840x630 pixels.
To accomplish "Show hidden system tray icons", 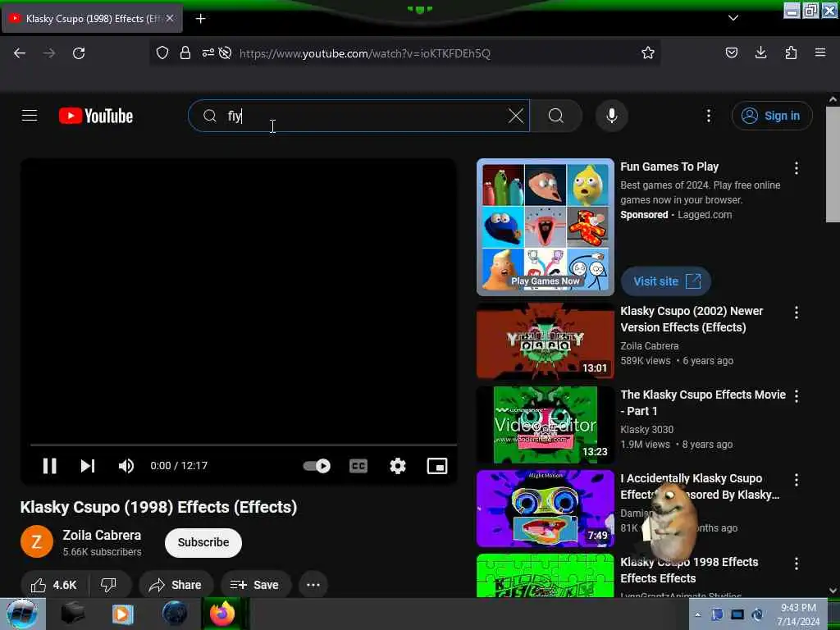I will 697,614.
